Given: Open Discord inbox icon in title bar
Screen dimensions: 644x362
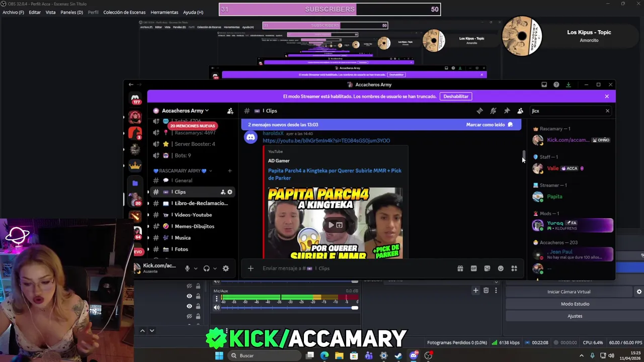Looking at the screenshot, I should click(x=544, y=84).
